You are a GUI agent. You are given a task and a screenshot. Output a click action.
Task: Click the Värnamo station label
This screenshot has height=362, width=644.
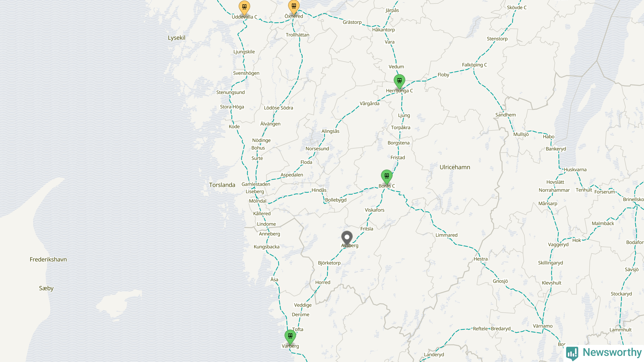[x=543, y=326]
